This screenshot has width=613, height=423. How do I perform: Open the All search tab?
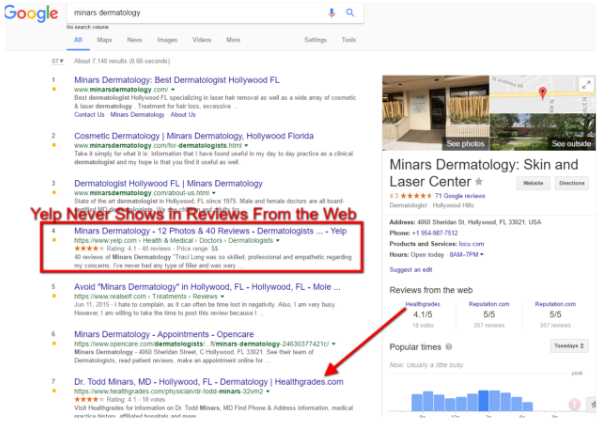(x=78, y=40)
